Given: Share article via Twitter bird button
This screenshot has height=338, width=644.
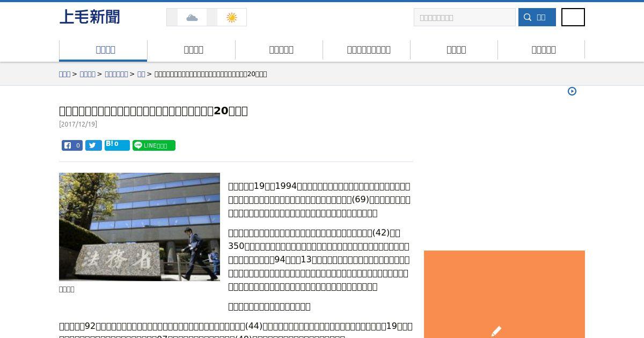Looking at the screenshot, I should click(x=93, y=145).
